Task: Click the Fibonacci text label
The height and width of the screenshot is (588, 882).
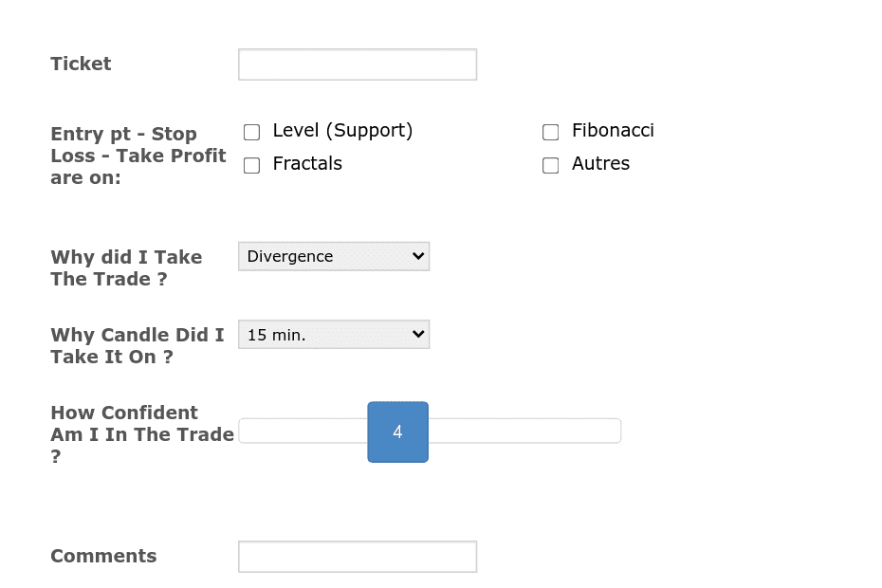Action: [x=613, y=130]
